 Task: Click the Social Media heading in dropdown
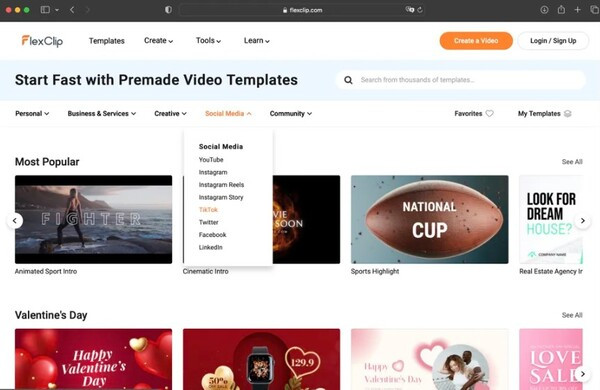pyautogui.click(x=221, y=147)
